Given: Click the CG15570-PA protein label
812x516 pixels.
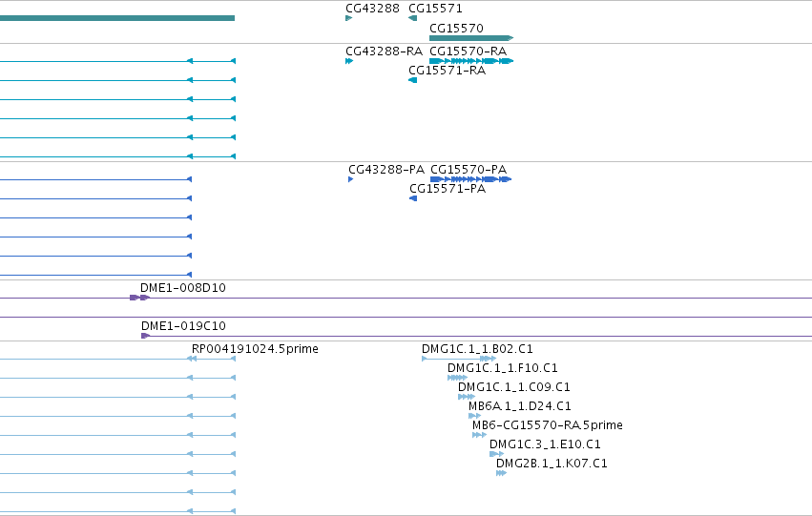Looking at the screenshot, I should (468, 170).
